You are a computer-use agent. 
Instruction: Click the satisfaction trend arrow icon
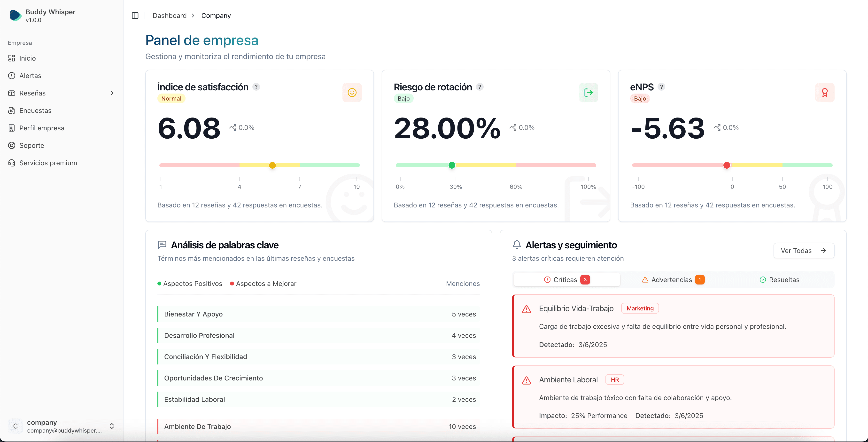(x=232, y=127)
